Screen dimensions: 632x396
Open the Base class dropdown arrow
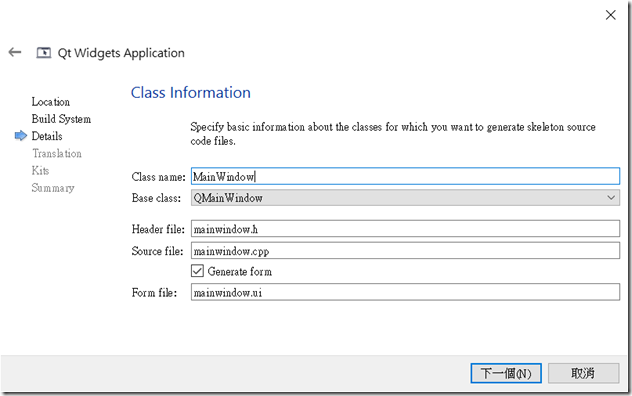[611, 198]
